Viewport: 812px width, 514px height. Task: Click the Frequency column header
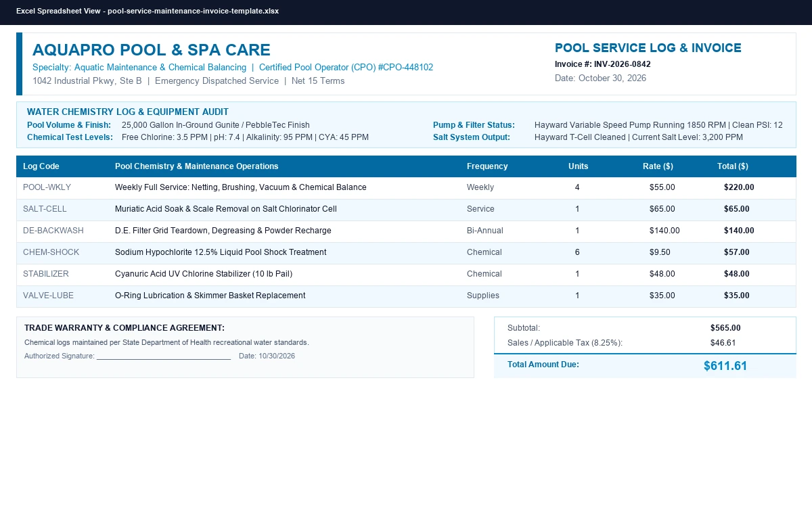487,166
